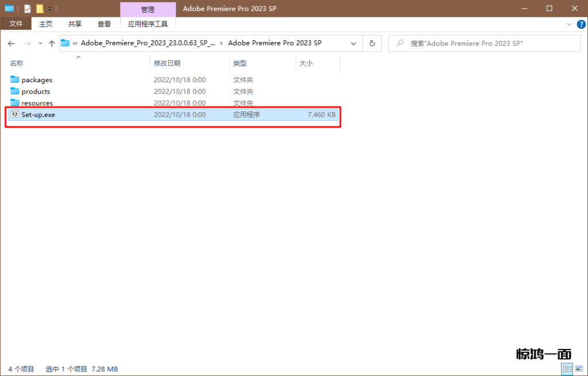588x376 pixels.
Task: Click the Refresh button beside address bar
Action: point(372,44)
